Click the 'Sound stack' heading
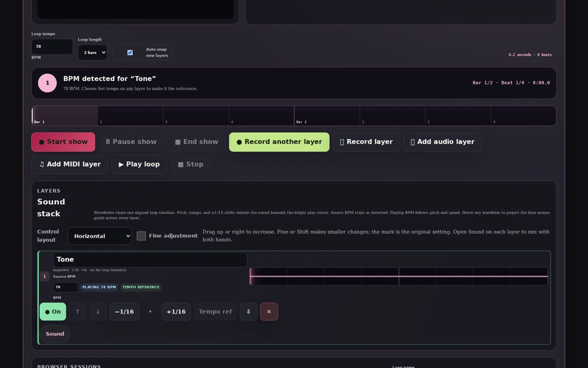 click(x=51, y=208)
